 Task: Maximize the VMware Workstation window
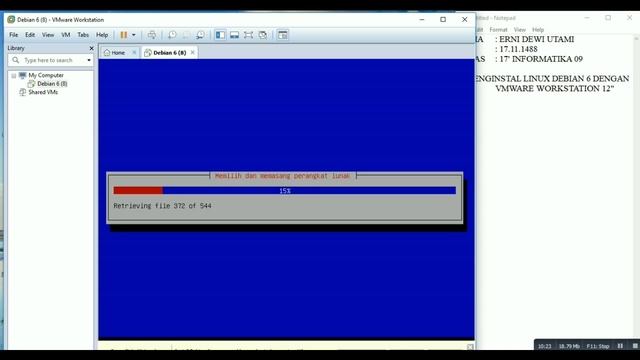[x=443, y=20]
